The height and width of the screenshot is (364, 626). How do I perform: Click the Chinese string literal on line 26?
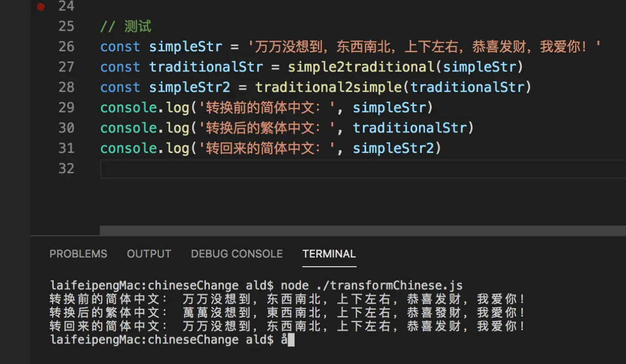(424, 47)
